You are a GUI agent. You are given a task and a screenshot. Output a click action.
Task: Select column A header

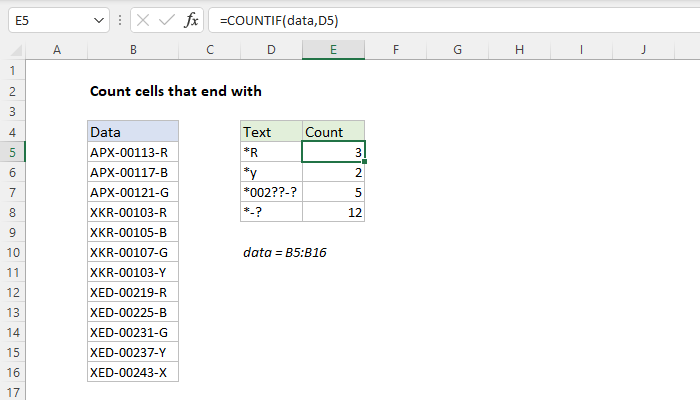[57, 50]
